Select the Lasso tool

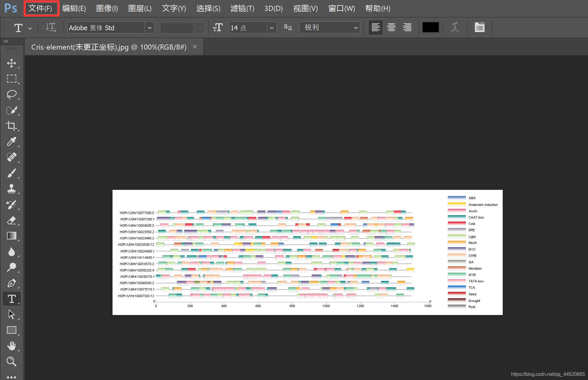coord(11,95)
